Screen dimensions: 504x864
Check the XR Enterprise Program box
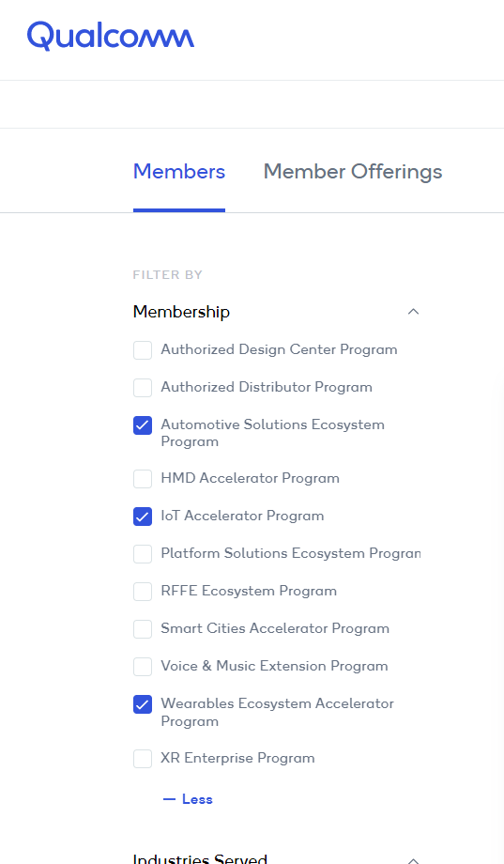tap(143, 758)
